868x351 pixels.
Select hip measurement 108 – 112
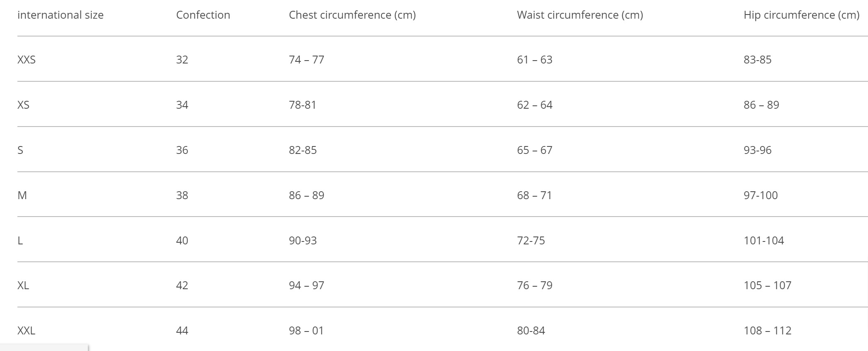(x=767, y=331)
